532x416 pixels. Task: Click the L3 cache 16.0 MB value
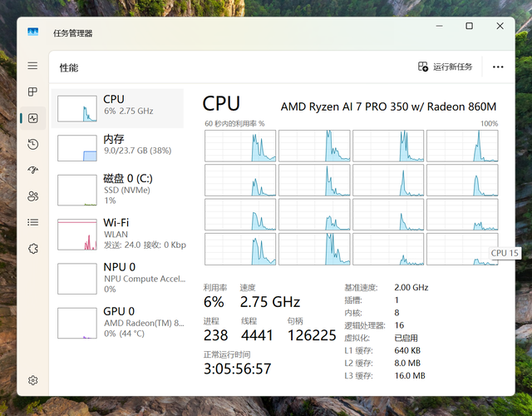point(410,375)
